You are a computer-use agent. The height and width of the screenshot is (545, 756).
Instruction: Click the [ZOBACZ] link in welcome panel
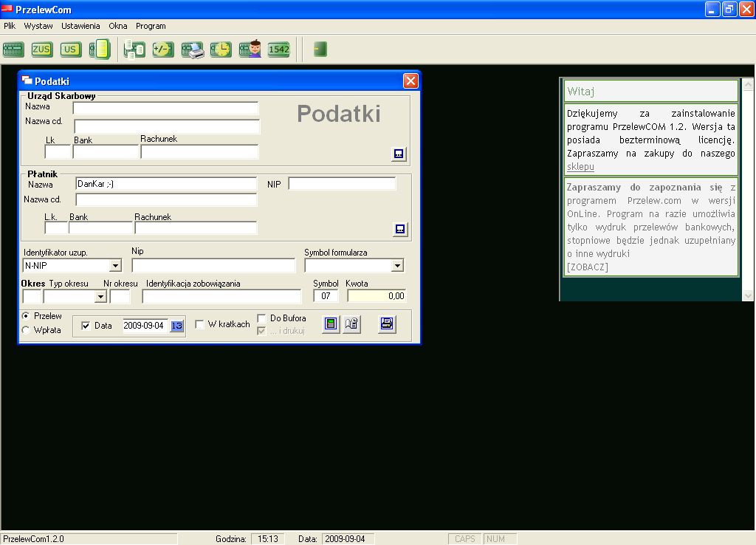tap(588, 267)
